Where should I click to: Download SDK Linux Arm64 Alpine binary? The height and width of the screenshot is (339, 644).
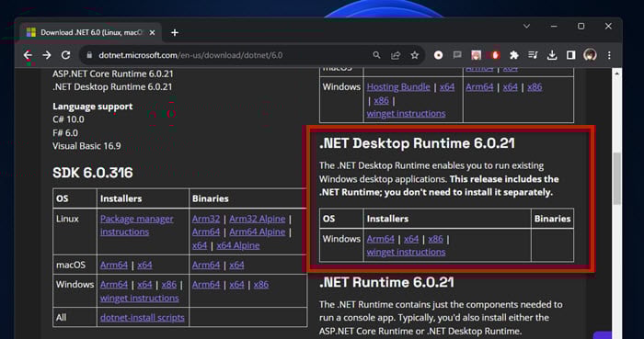coord(257,232)
